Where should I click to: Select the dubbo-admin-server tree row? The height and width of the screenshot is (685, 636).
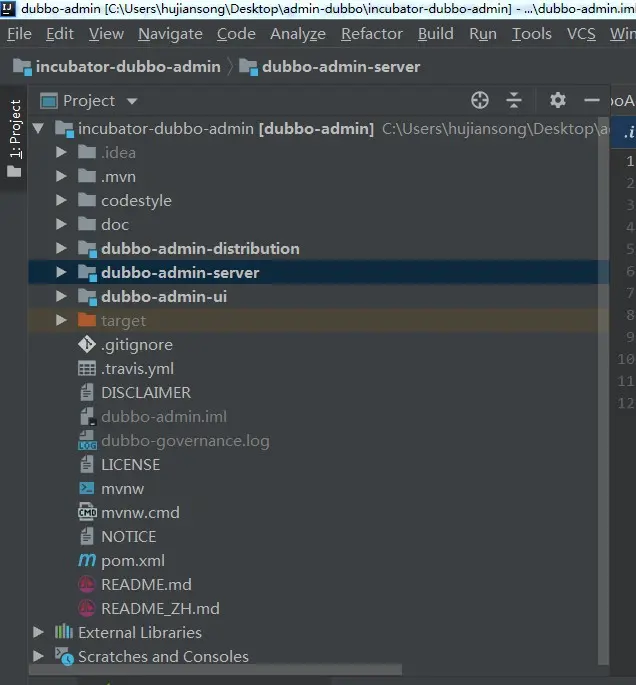pos(318,273)
